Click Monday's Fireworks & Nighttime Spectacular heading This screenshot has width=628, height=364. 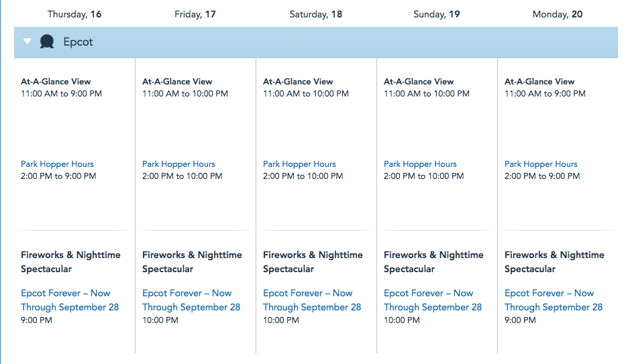(x=554, y=261)
